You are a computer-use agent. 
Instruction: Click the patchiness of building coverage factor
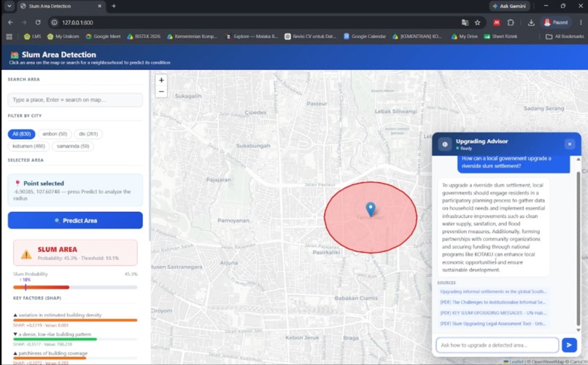point(53,353)
